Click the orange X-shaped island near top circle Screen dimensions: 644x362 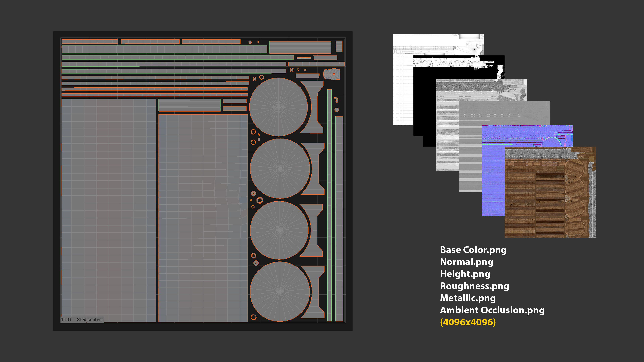pyautogui.click(x=255, y=79)
